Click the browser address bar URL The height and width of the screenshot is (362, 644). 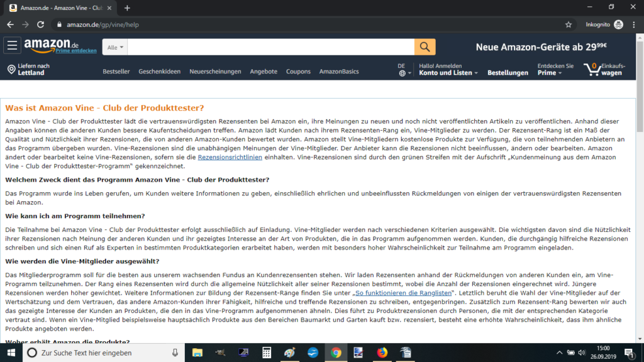[x=103, y=25]
